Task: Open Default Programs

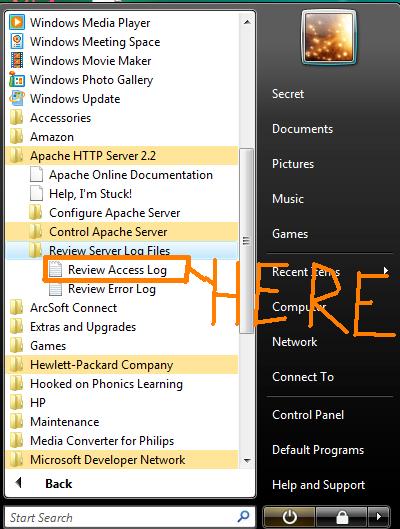Action: click(x=318, y=450)
